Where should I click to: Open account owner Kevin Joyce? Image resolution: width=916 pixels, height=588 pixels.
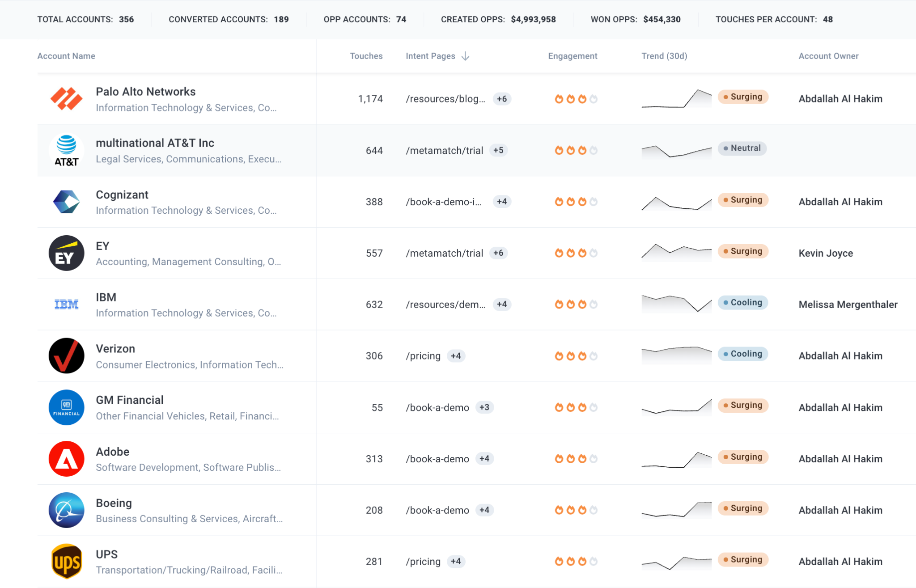[826, 253]
